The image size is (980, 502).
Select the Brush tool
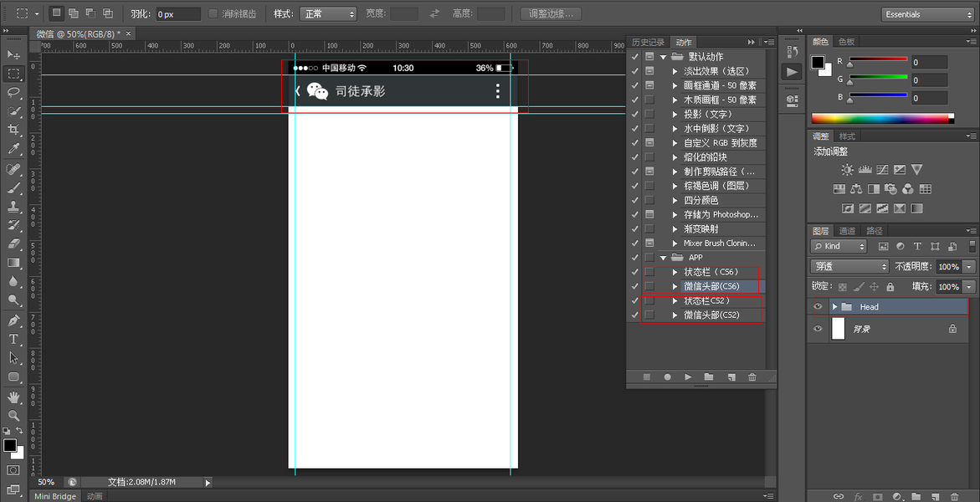coord(13,187)
